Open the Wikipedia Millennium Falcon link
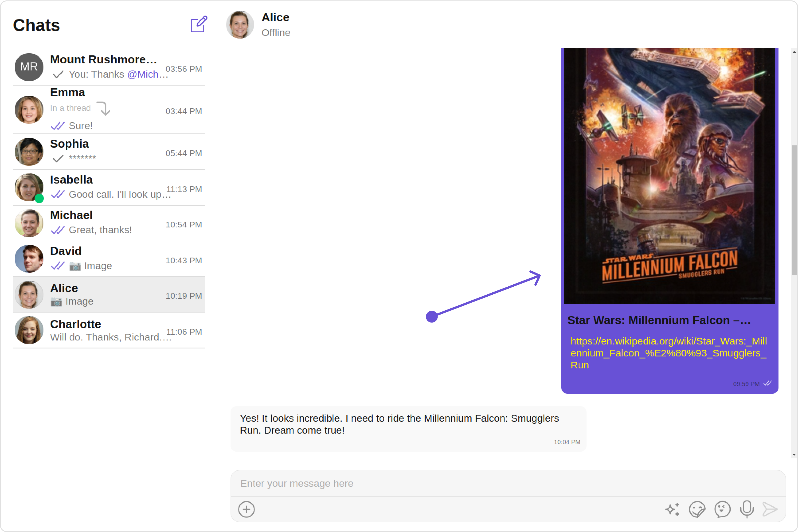The width and height of the screenshot is (798, 532). (x=668, y=353)
